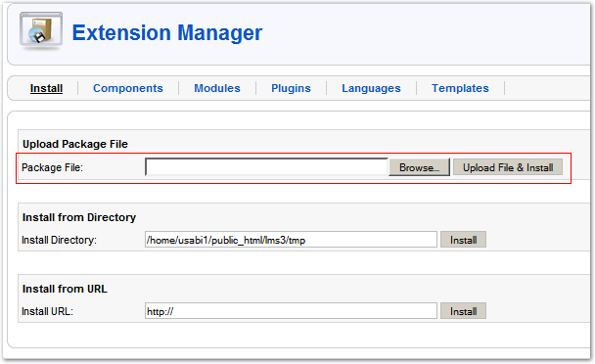This screenshot has height=364, width=595.
Task: Select the Languages tab
Action: click(371, 88)
